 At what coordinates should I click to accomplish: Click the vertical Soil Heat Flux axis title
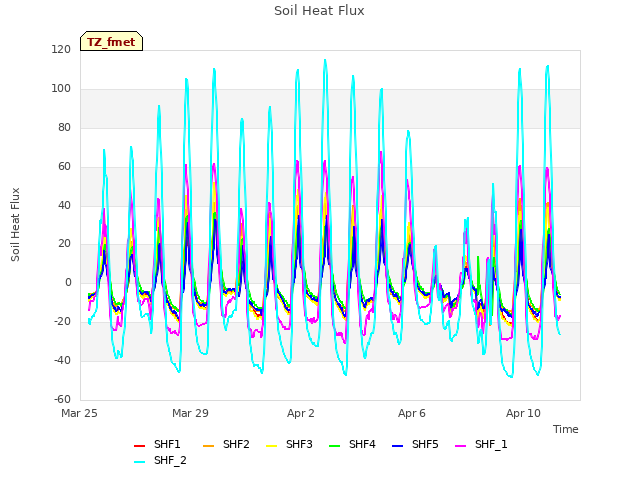15,224
